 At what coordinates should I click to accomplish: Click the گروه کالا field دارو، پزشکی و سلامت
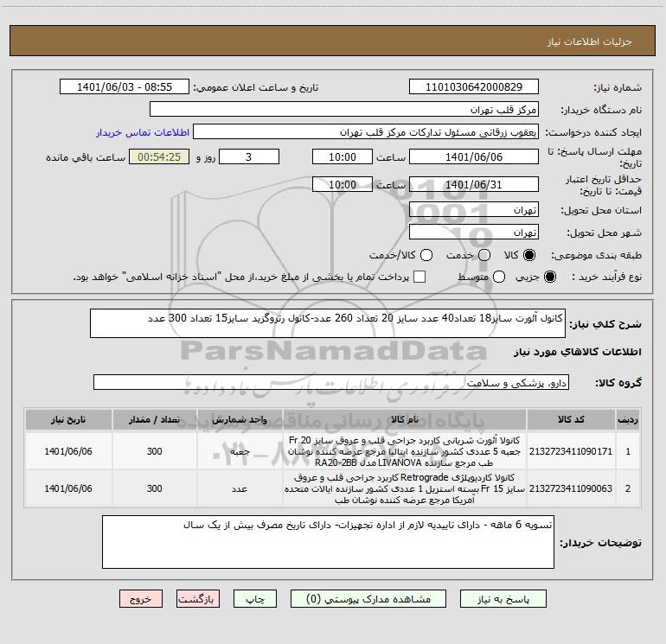click(331, 382)
